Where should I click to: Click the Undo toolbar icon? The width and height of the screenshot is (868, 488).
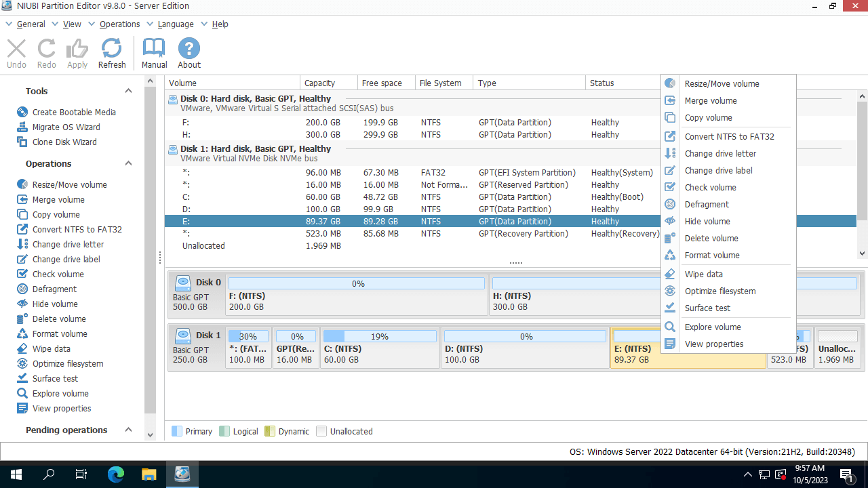(x=16, y=54)
